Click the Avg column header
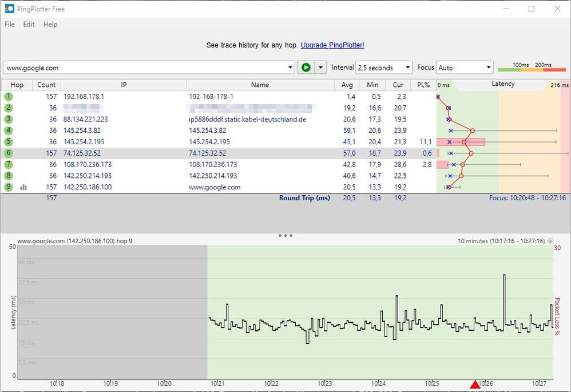Image resolution: width=571 pixels, height=392 pixels. 348,85
